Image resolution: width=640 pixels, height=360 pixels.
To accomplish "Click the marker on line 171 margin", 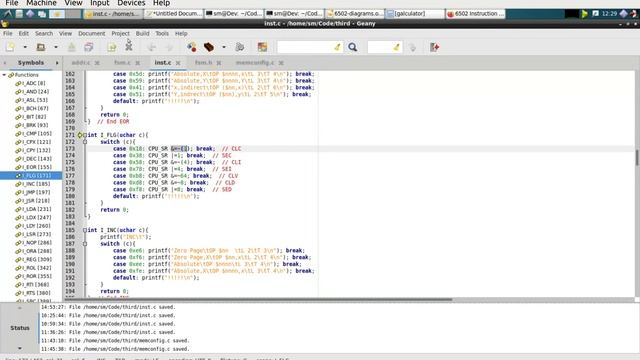I will pos(80,135).
